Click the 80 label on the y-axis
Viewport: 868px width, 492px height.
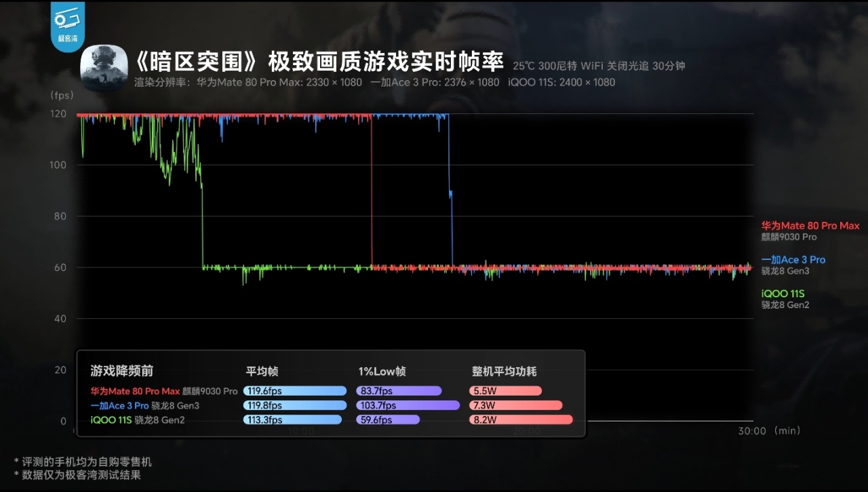60,216
